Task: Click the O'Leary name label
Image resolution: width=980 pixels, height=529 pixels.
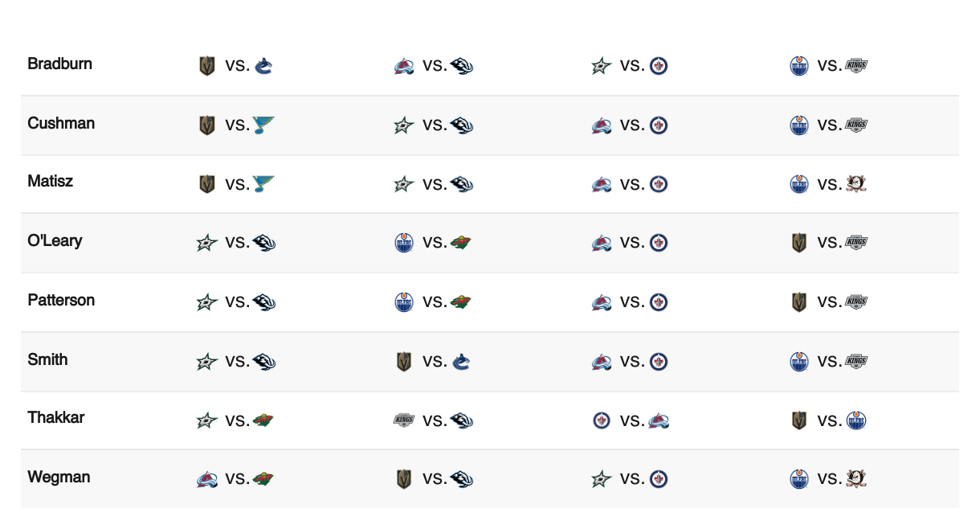Action: pos(55,240)
